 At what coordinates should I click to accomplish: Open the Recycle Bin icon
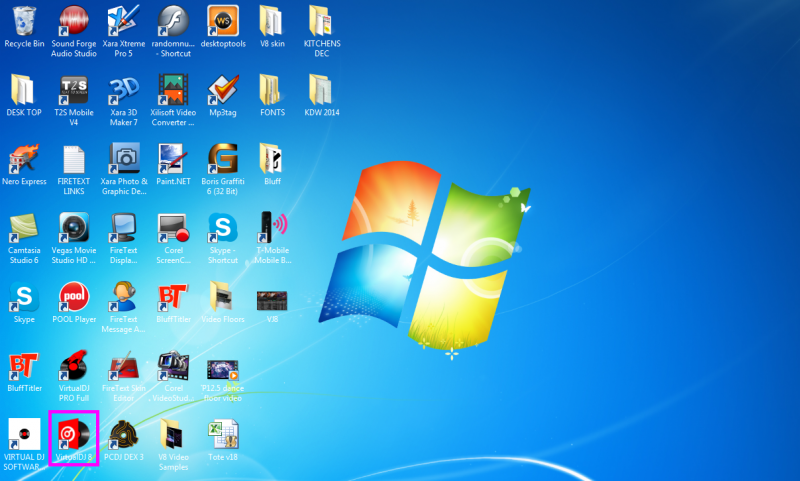[24, 22]
